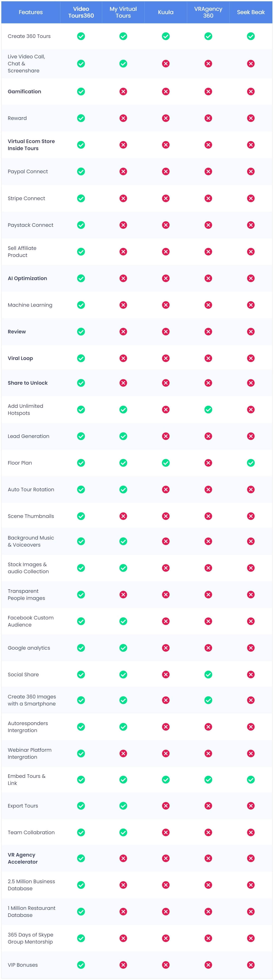274x980 pixels.
Task: Click the Kuula green check for Embed Tours & Link
Action: [x=166, y=780]
